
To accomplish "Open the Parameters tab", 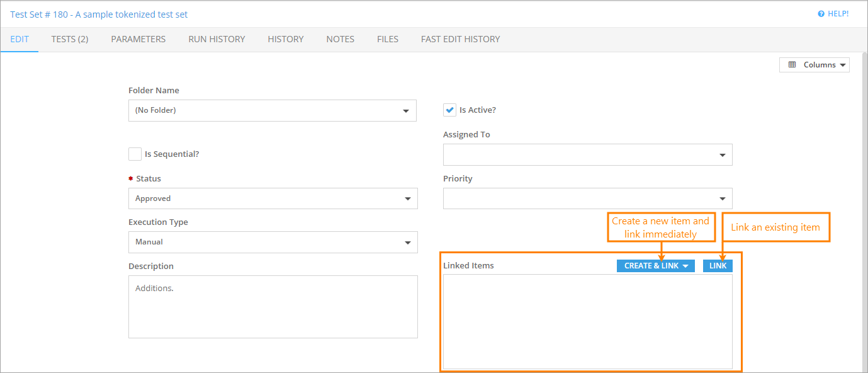I will pyautogui.click(x=138, y=39).
